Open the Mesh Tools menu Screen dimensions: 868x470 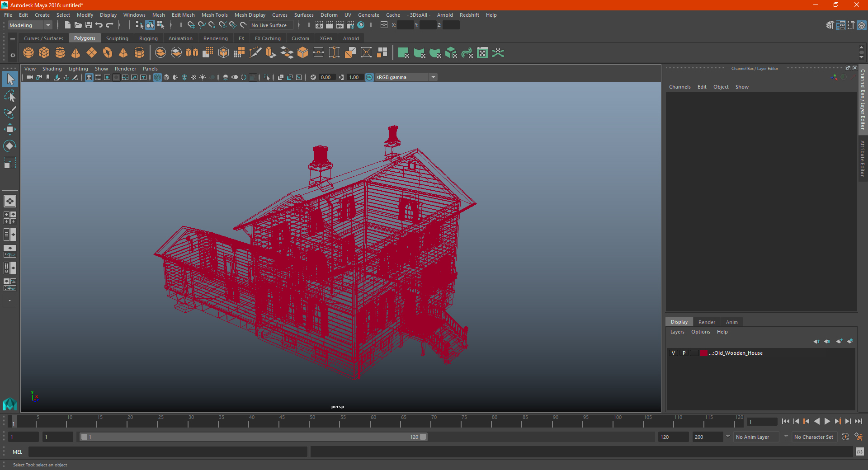[215, 15]
